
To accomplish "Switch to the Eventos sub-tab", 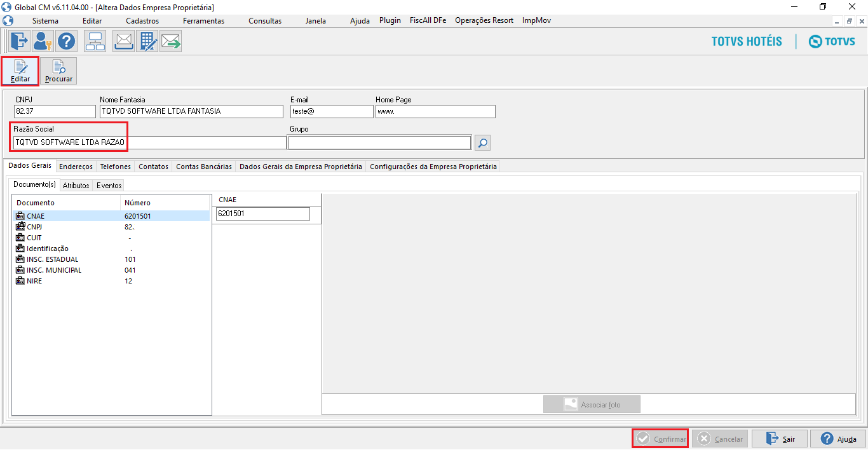I will coord(109,186).
